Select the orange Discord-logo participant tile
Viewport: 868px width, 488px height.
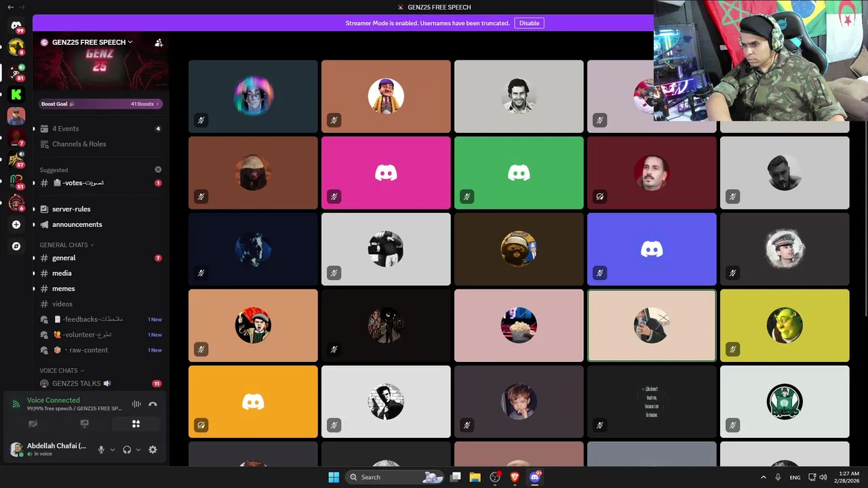click(x=253, y=402)
